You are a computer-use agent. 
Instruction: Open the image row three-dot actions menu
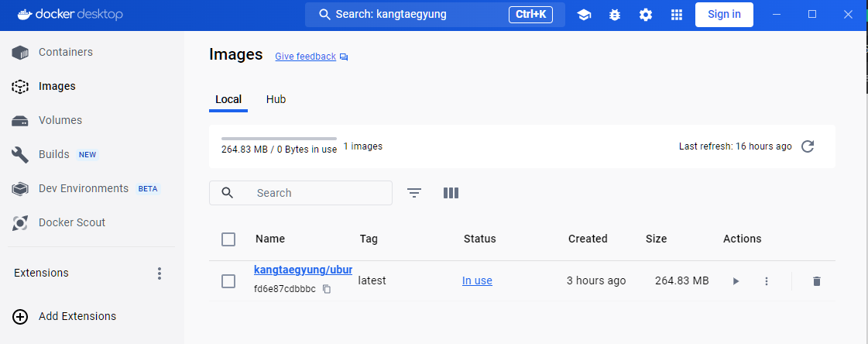point(766,281)
